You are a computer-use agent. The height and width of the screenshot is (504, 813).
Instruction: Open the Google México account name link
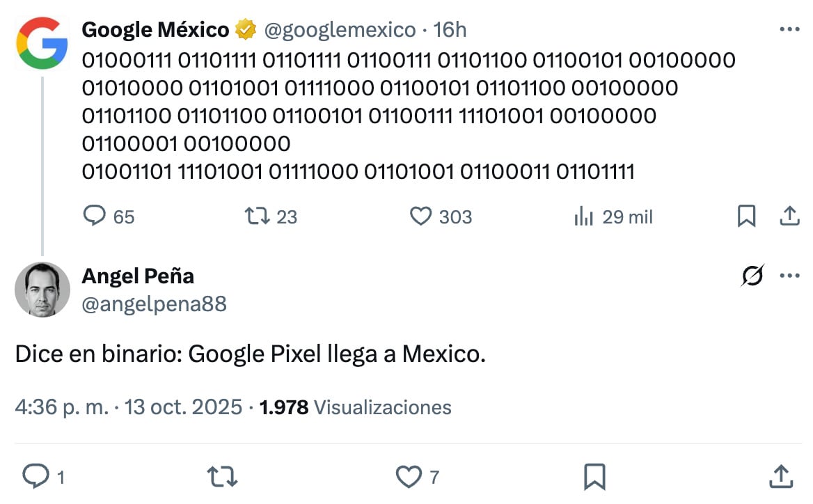tap(155, 30)
